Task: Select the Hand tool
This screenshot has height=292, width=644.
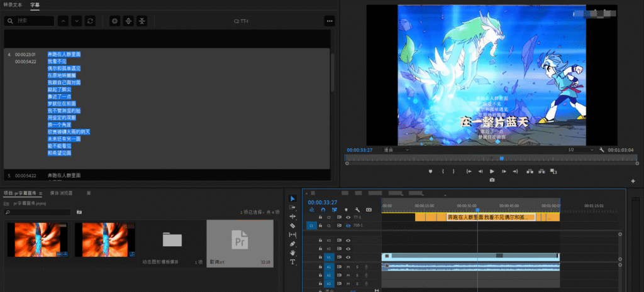Action: [292, 252]
